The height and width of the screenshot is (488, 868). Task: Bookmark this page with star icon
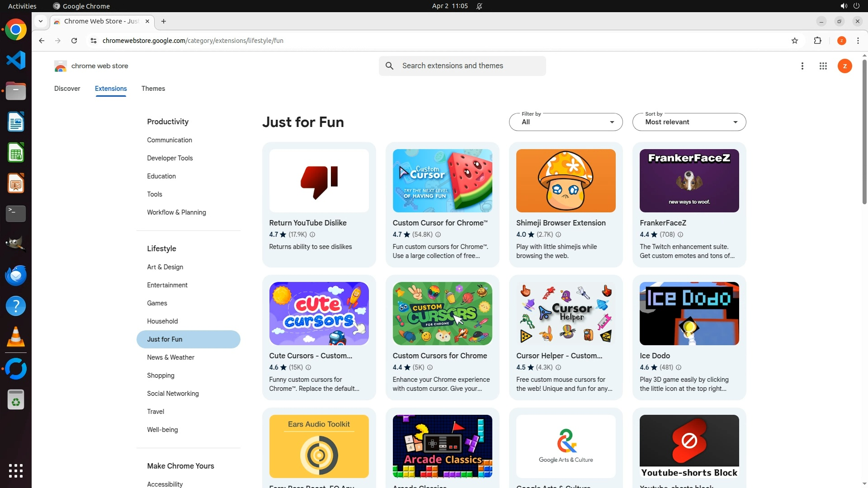pyautogui.click(x=795, y=41)
